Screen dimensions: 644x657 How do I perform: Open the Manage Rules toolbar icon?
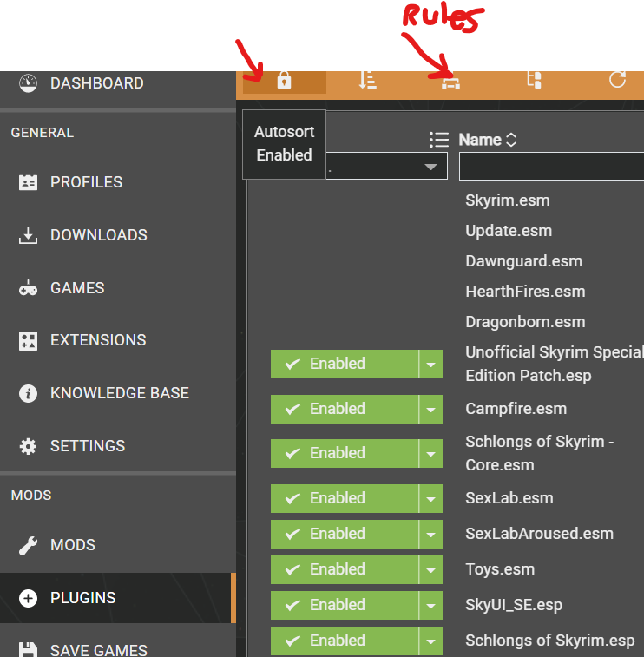click(450, 82)
